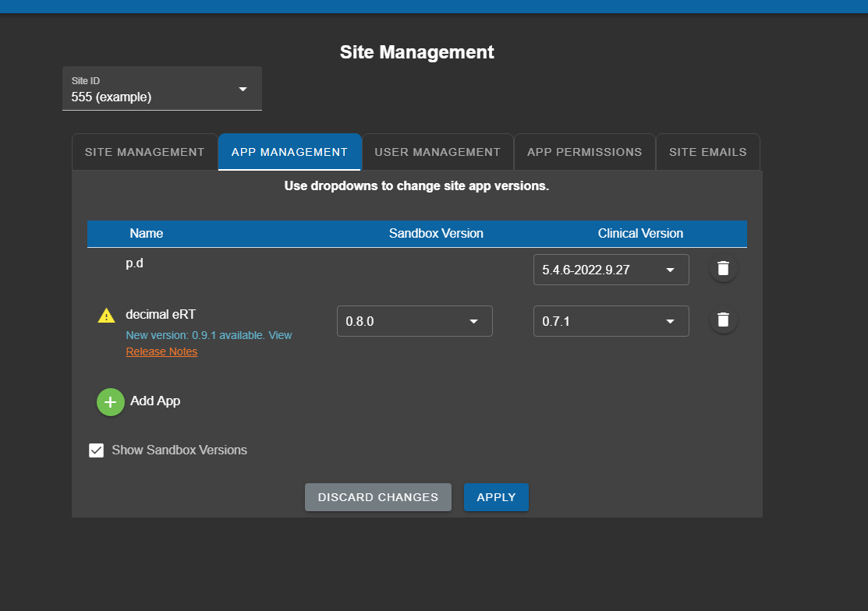
Task: Uncheck Show Sandbox Versions checkbox
Action: tap(97, 450)
